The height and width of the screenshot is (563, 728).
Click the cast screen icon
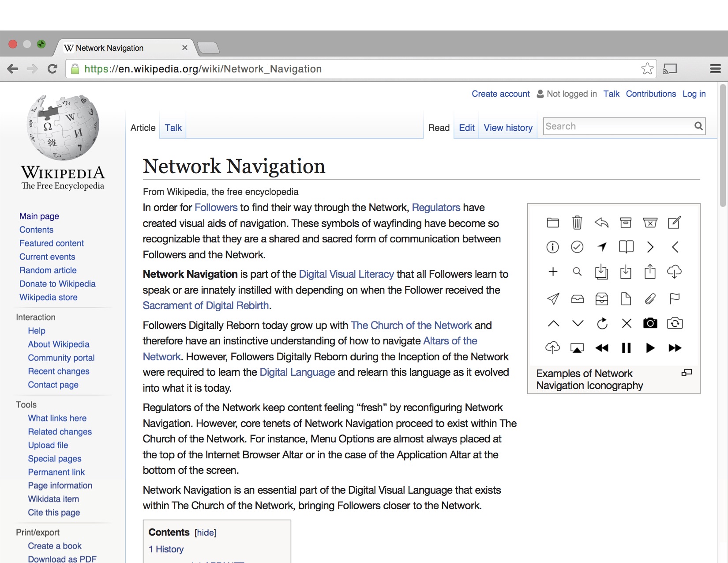coord(670,69)
